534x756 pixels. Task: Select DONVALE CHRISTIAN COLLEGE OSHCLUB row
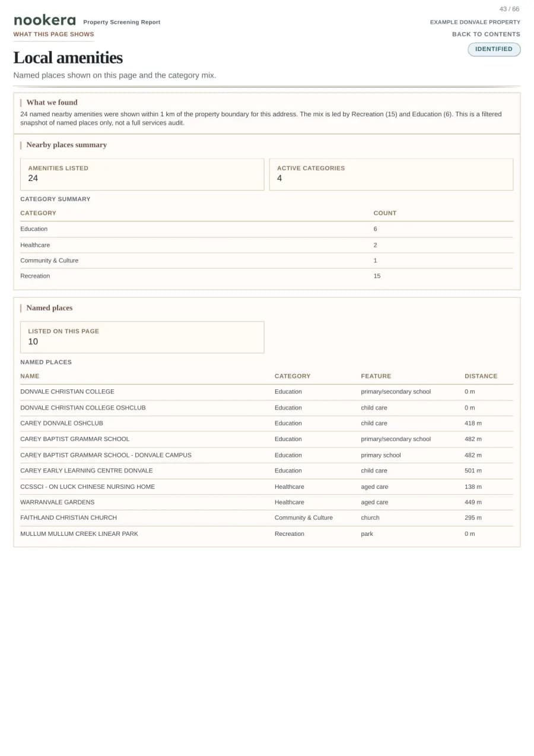click(266, 408)
